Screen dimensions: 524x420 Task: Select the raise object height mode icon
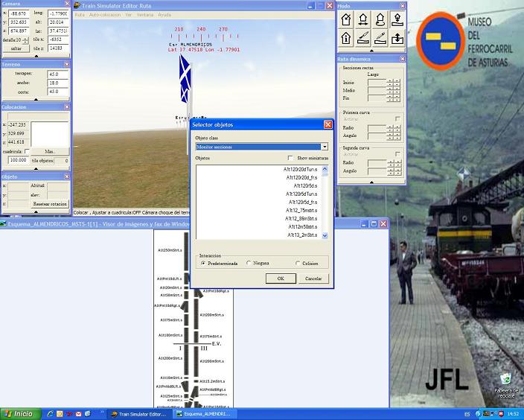tap(397, 20)
